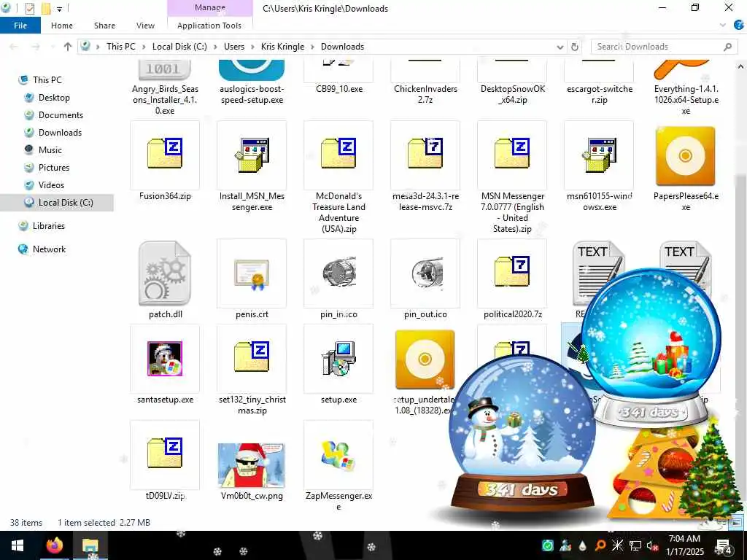This screenshot has height=560, width=747.
Task: Select the political2020.7z archive icon
Action: (x=512, y=271)
